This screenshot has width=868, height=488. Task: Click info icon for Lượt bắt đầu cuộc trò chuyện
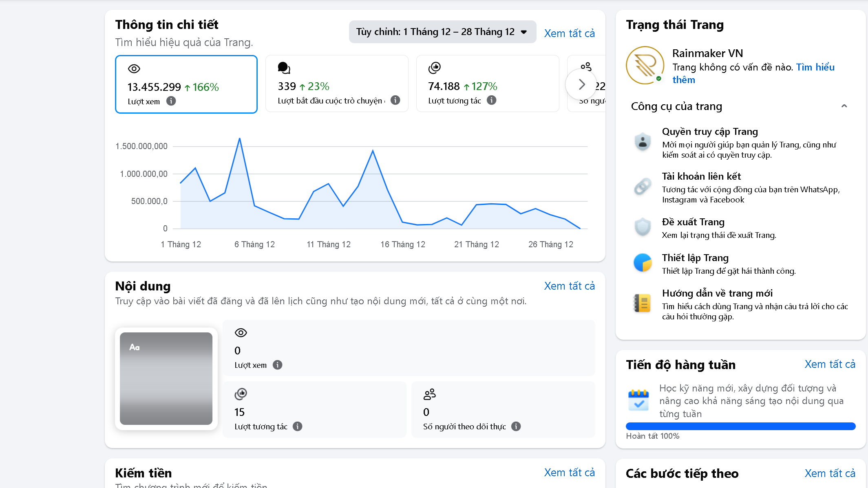[x=395, y=100]
